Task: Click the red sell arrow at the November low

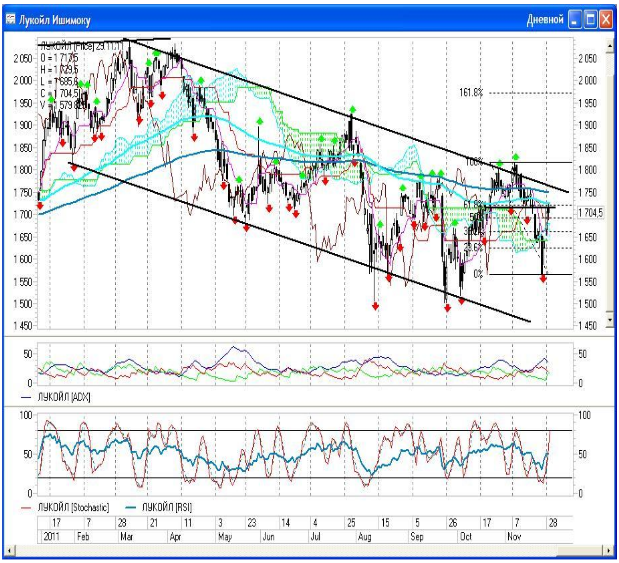Action: point(543,278)
